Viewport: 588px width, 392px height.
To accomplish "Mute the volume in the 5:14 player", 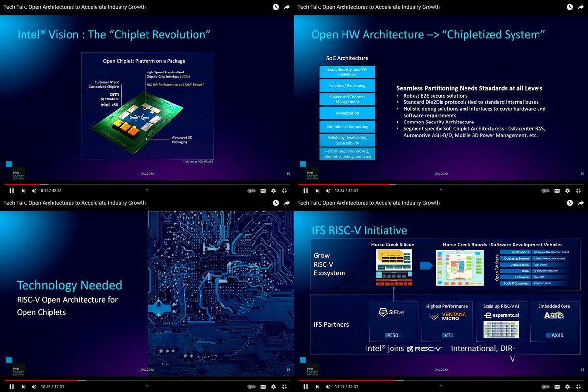I will coord(34,191).
